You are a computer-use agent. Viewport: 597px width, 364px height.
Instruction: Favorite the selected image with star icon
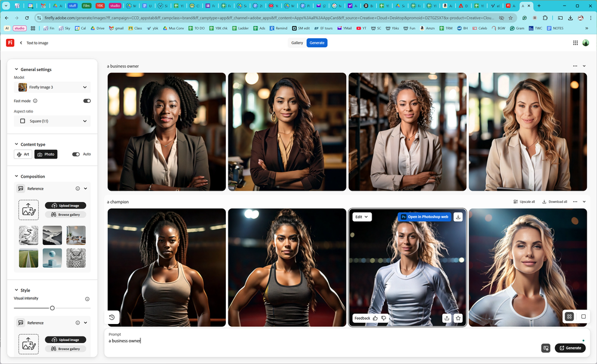[x=458, y=318]
